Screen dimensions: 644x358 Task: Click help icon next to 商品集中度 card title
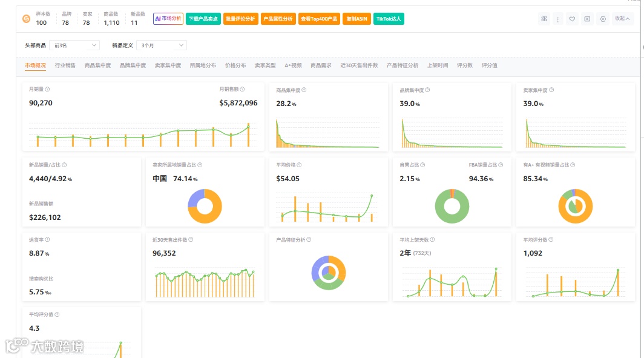pyautogui.click(x=304, y=90)
